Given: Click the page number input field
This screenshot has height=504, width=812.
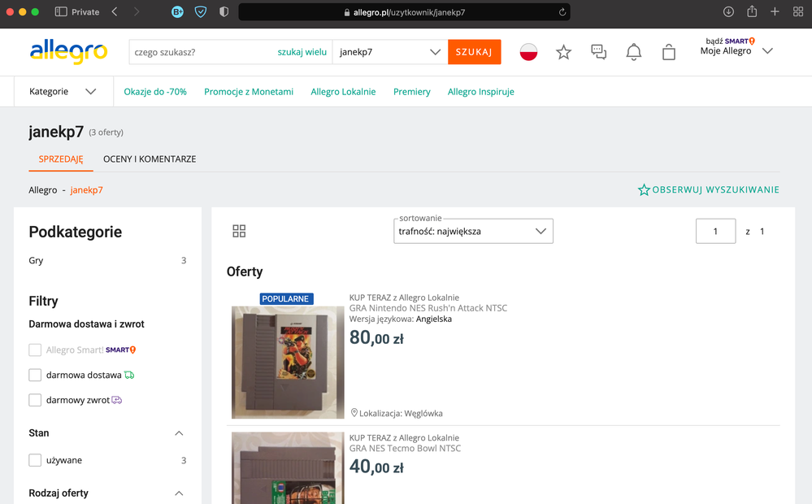Looking at the screenshot, I should 715,231.
